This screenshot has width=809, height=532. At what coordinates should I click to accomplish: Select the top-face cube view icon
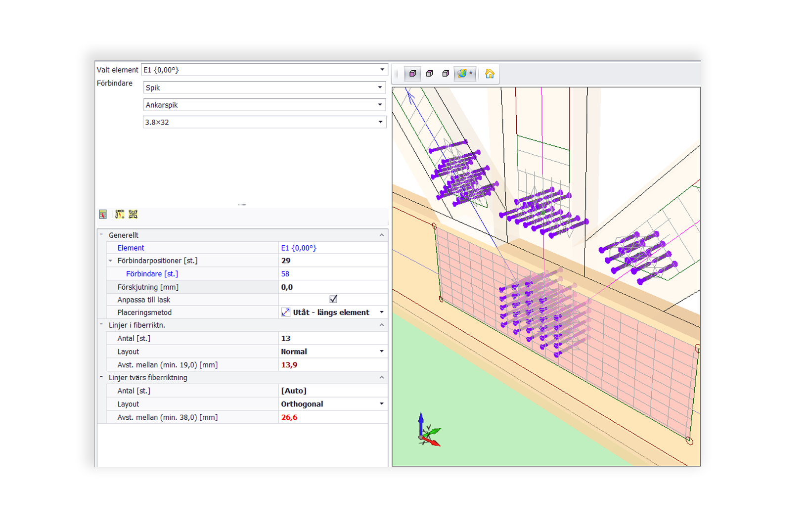click(429, 74)
